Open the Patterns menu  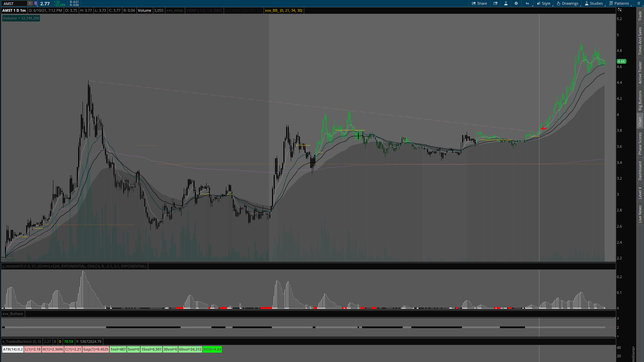[x=619, y=3]
